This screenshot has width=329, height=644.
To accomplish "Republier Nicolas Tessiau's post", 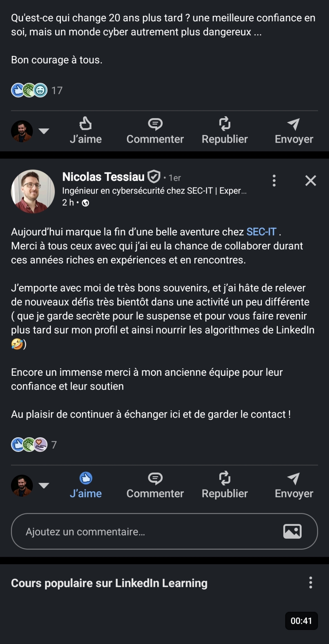I will pyautogui.click(x=225, y=485).
